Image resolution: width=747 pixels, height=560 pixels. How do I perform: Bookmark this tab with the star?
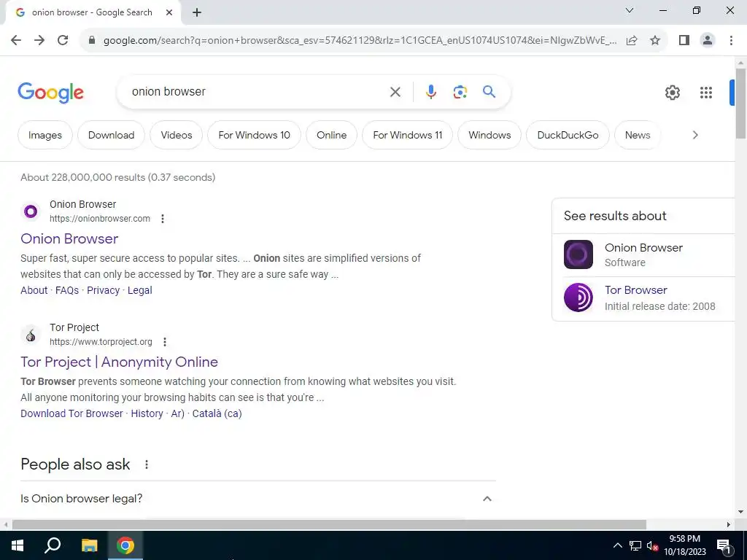click(655, 40)
